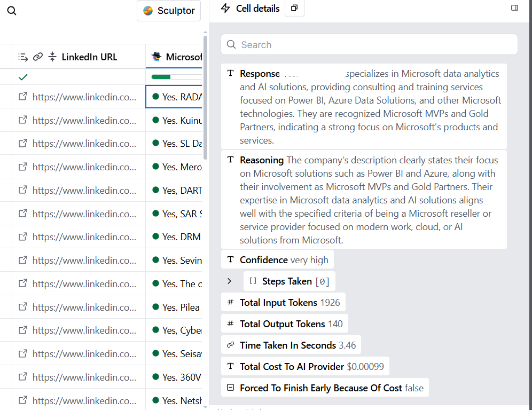Click the green checkmark under LinkedIn URL
The width and height of the screenshot is (532, 410).
tap(23, 77)
